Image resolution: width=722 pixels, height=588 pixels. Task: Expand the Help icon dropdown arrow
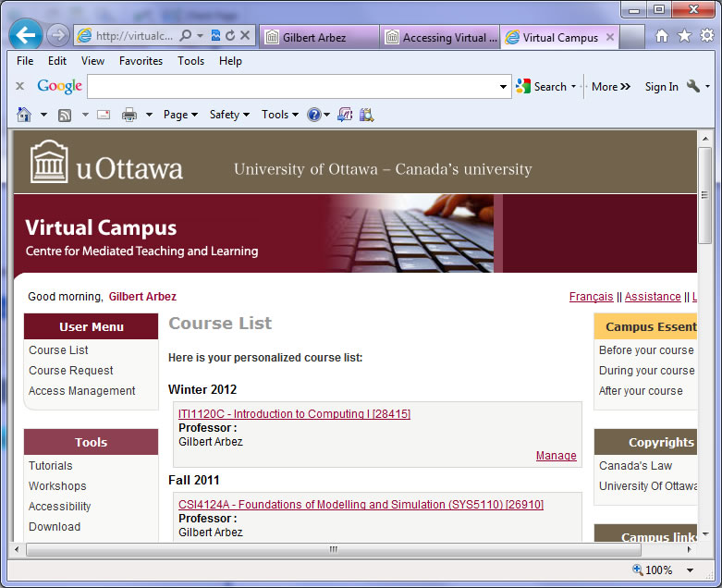click(x=326, y=115)
